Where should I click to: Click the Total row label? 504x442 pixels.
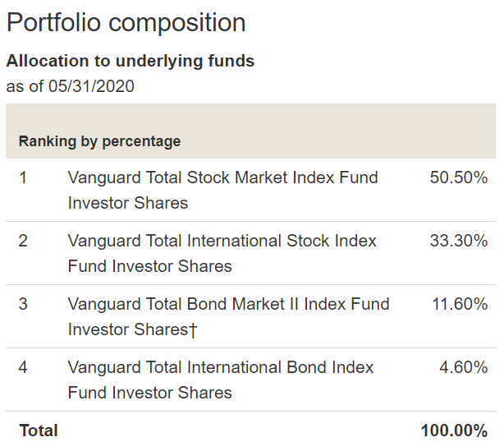(x=39, y=430)
